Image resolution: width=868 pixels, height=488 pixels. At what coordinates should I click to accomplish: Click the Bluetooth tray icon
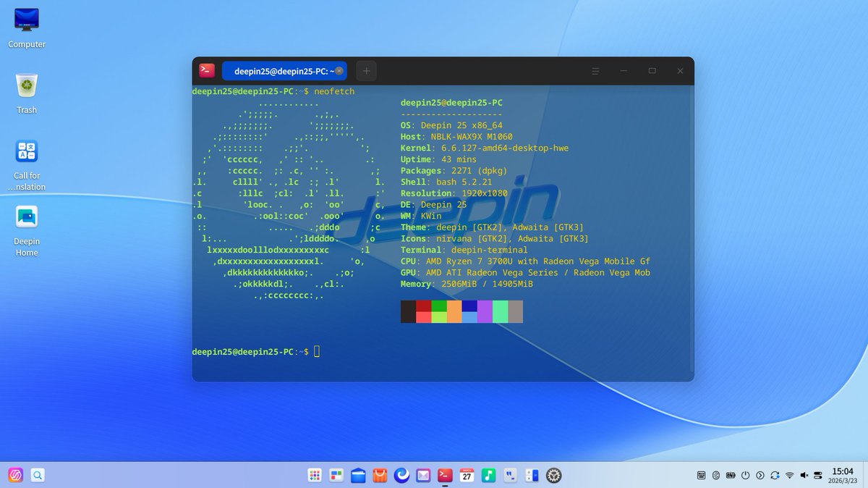pyautogui.click(x=716, y=475)
